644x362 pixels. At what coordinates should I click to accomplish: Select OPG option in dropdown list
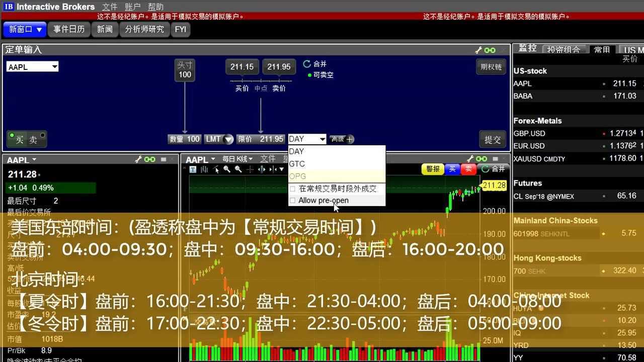[337, 176]
